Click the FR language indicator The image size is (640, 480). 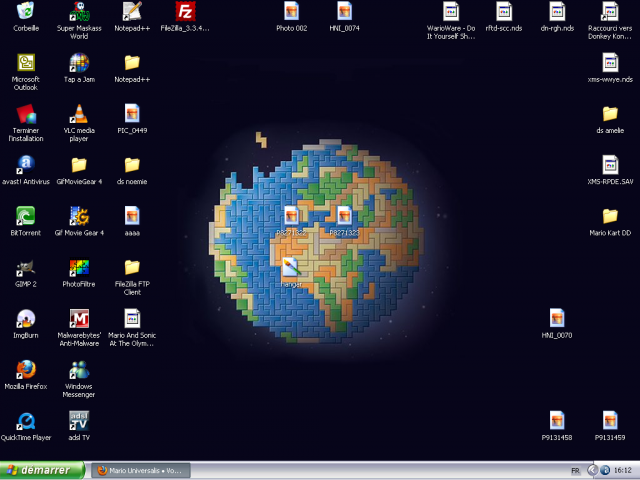[575, 471]
